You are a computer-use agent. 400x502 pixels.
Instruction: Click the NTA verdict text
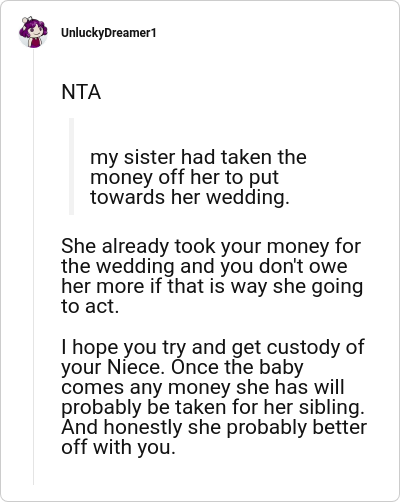click(x=81, y=92)
